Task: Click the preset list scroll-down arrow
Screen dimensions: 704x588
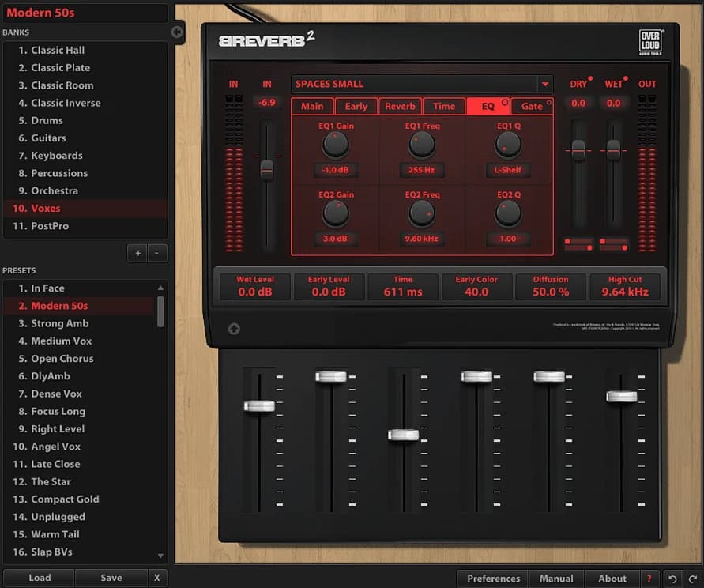Action: 162,556
